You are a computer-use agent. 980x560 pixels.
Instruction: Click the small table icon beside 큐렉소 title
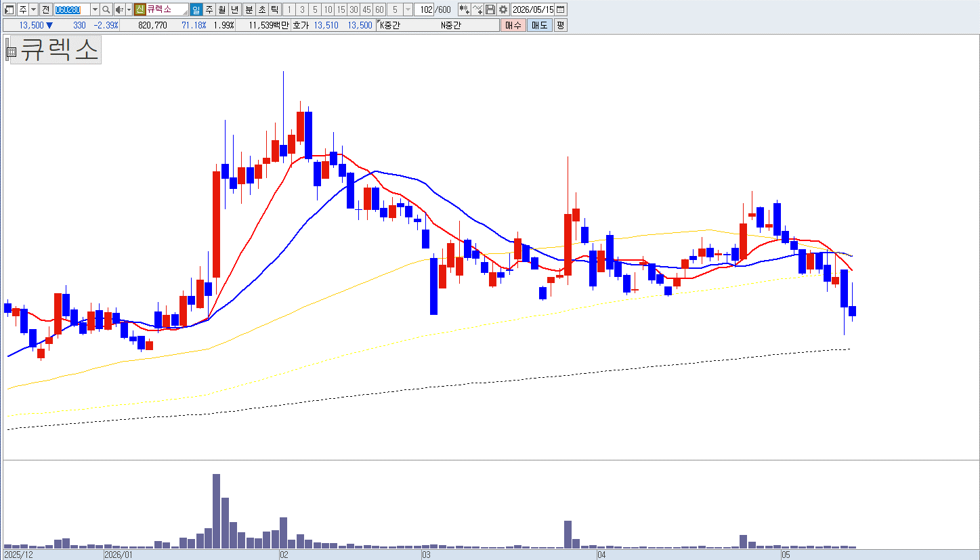pos(11,51)
